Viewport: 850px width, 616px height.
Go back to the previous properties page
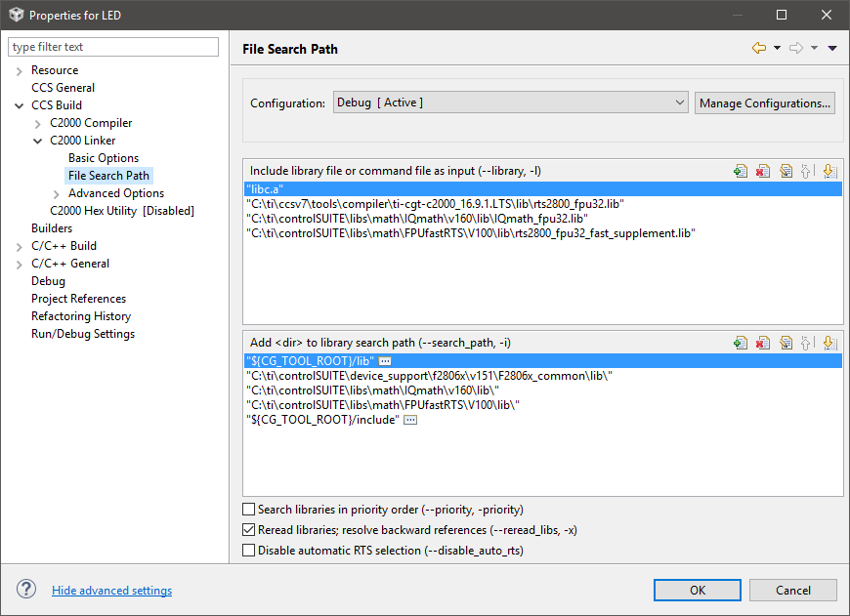pos(758,48)
